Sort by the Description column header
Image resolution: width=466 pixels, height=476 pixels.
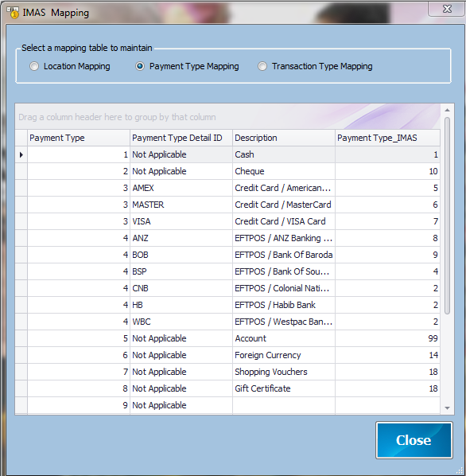point(284,138)
